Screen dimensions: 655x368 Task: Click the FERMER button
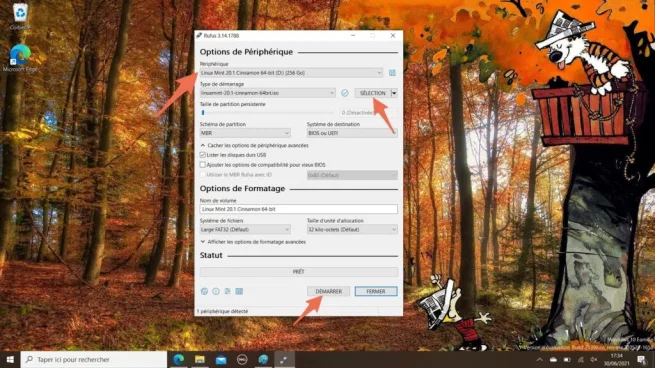tap(376, 291)
